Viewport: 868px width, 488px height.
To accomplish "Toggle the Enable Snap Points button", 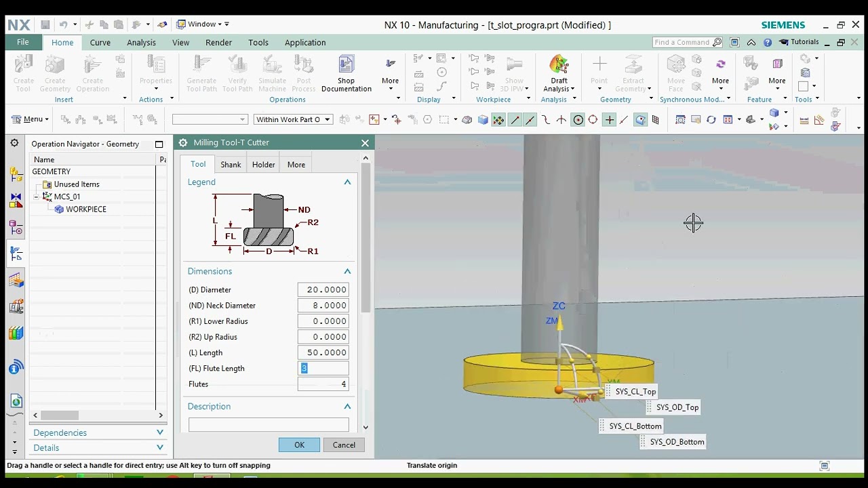I will tap(498, 120).
